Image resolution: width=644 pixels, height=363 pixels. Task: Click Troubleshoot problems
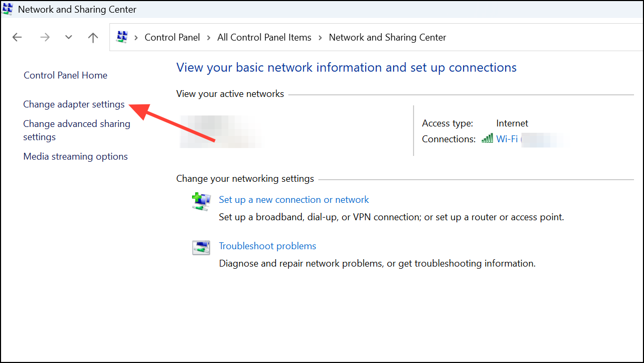(x=267, y=246)
